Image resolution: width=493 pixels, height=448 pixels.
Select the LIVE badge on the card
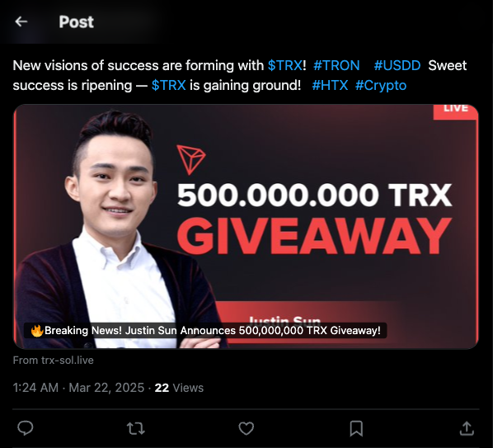tap(455, 111)
